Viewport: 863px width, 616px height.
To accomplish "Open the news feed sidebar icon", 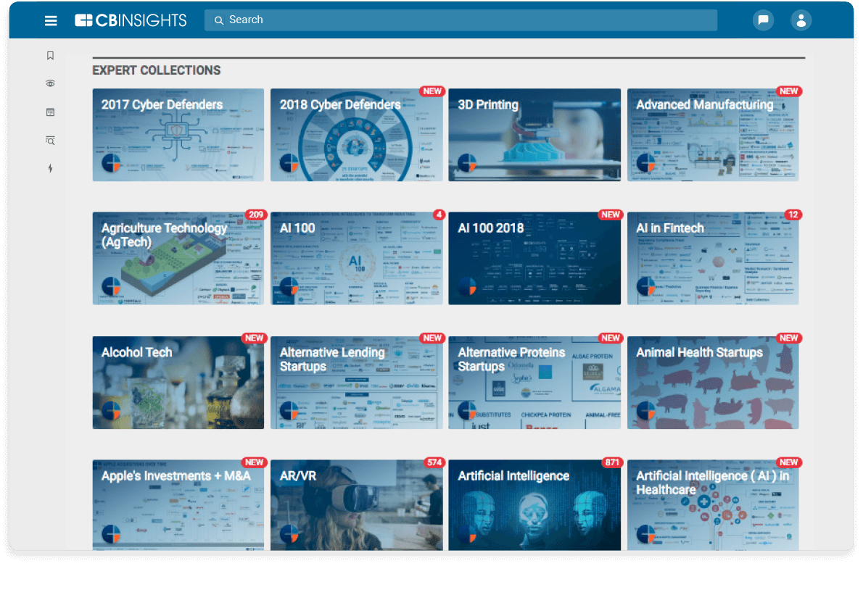I will 50,112.
